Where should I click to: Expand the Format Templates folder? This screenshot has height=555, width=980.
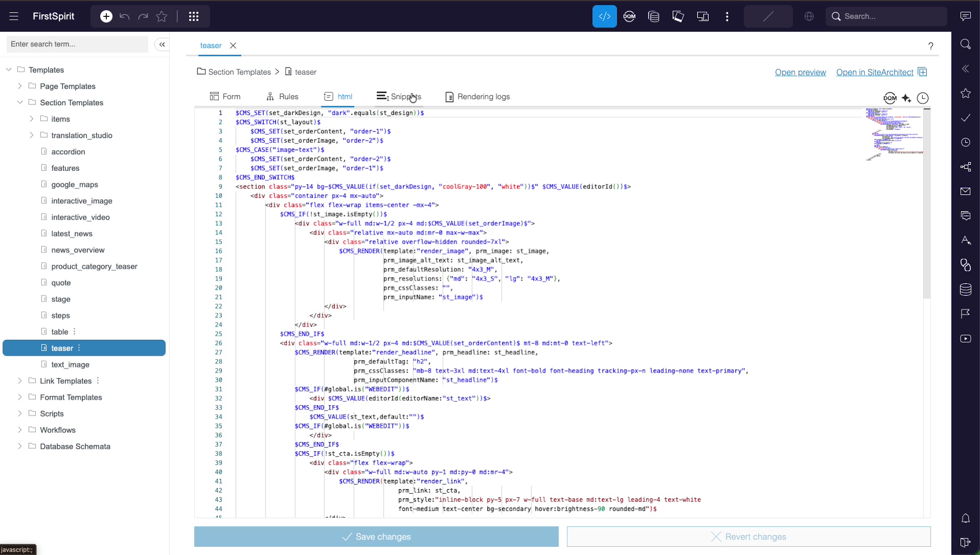(x=20, y=397)
